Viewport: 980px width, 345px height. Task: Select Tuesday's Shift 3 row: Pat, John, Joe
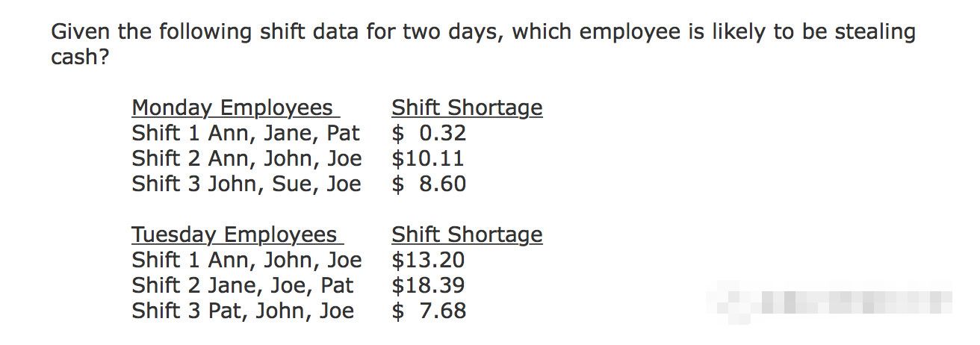243,311
